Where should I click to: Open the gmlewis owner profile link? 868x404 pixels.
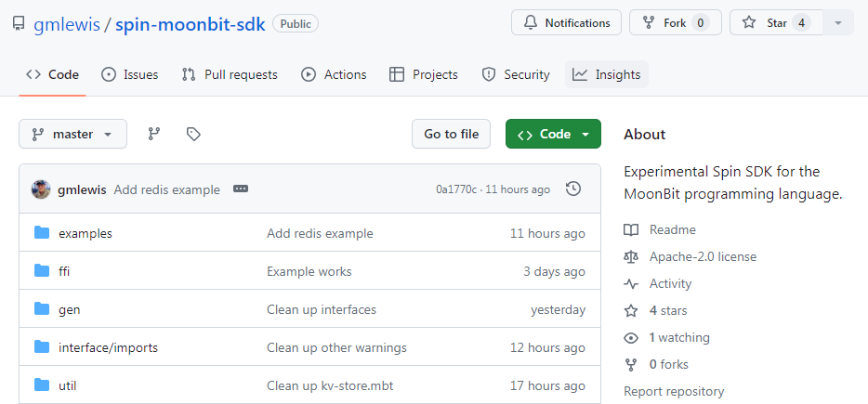tap(66, 24)
